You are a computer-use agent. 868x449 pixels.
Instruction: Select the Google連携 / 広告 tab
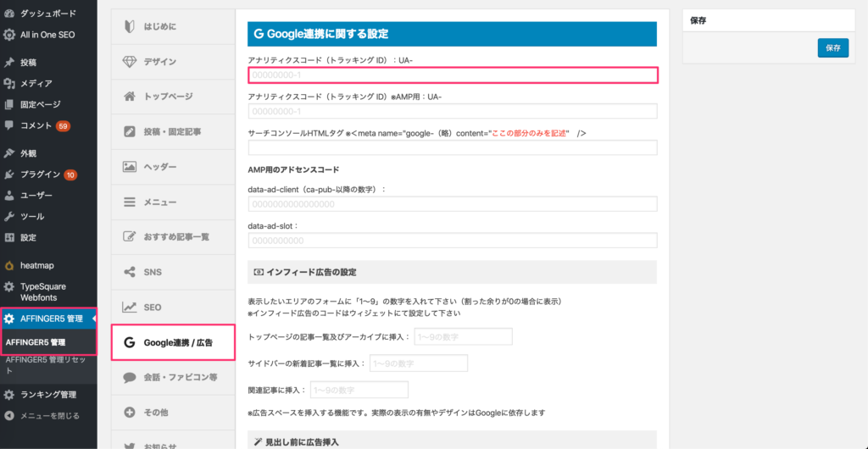173,343
